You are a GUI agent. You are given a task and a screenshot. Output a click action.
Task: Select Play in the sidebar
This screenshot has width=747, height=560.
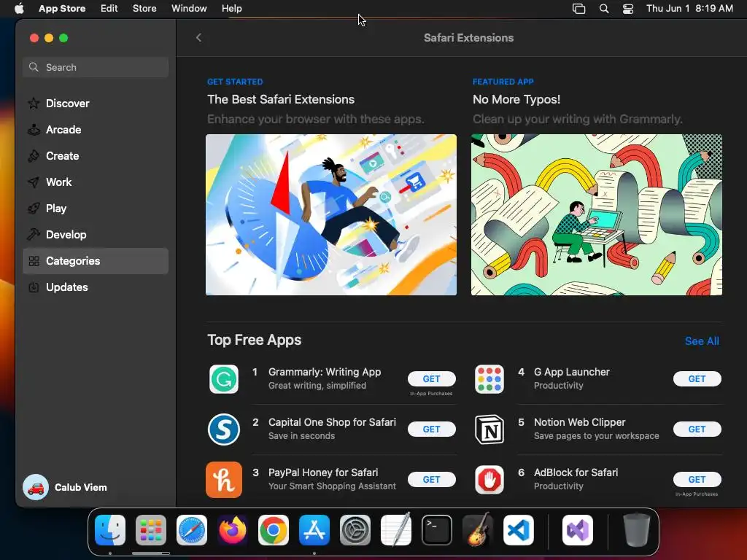click(x=96, y=208)
